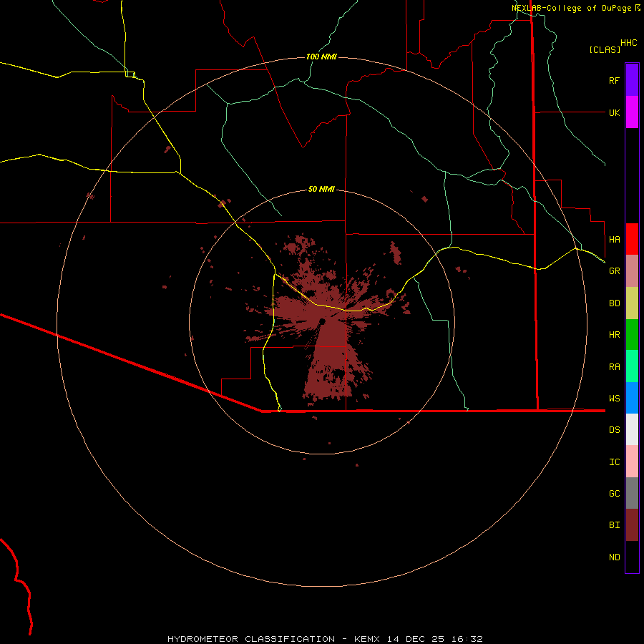Click the dark green HR legend swatch

point(632,335)
